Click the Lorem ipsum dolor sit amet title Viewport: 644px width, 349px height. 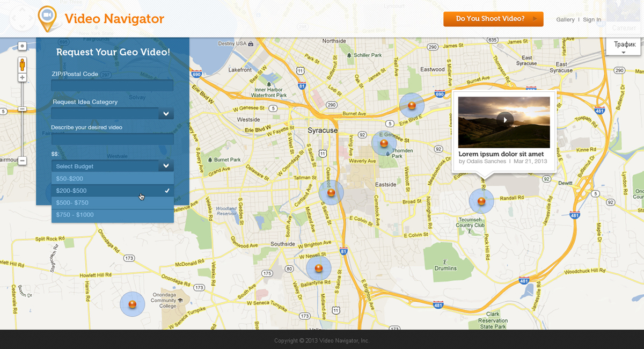(501, 154)
